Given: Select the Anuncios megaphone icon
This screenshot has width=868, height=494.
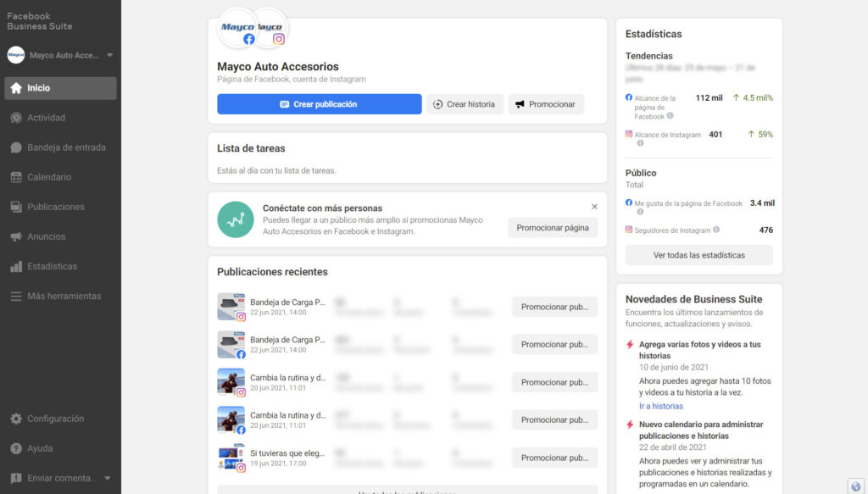Looking at the screenshot, I should (15, 236).
